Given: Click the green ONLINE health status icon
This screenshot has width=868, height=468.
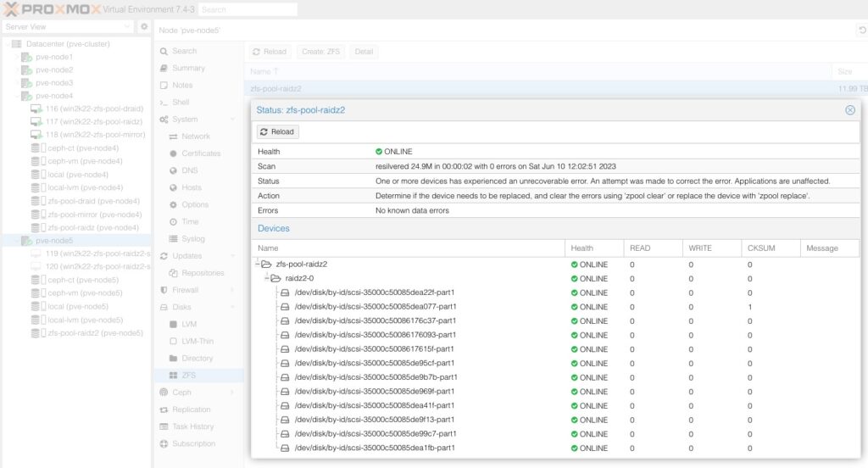Looking at the screenshot, I should 379,151.
